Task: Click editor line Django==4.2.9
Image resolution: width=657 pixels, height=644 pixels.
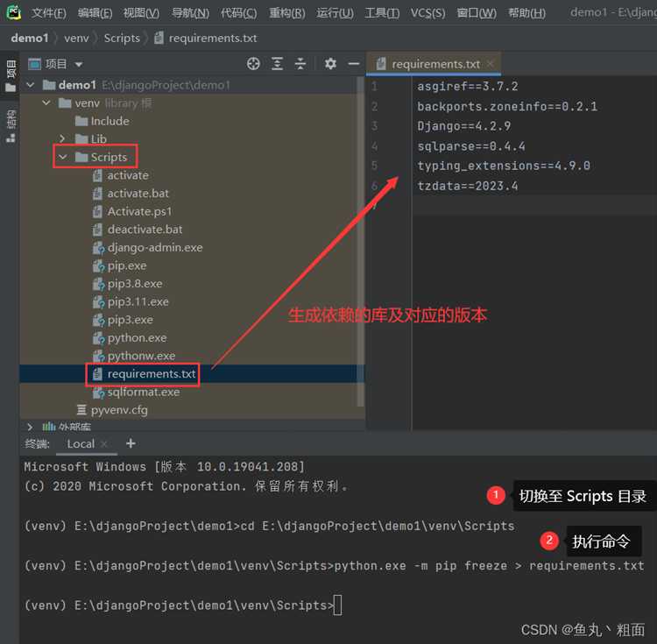Action: pyautogui.click(x=463, y=126)
